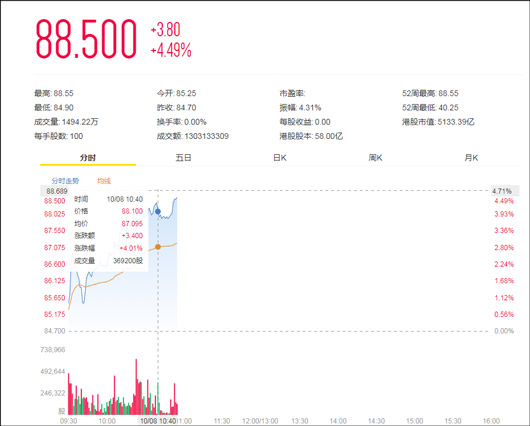Viewport: 530px width, 426px height.
Task: Click the 88.689 top price axis label
Action: tap(57, 191)
